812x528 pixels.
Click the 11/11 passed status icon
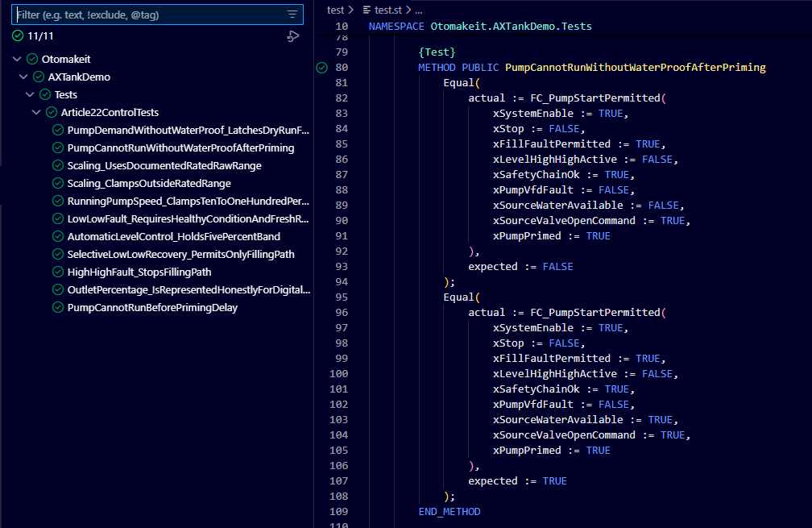(18, 35)
